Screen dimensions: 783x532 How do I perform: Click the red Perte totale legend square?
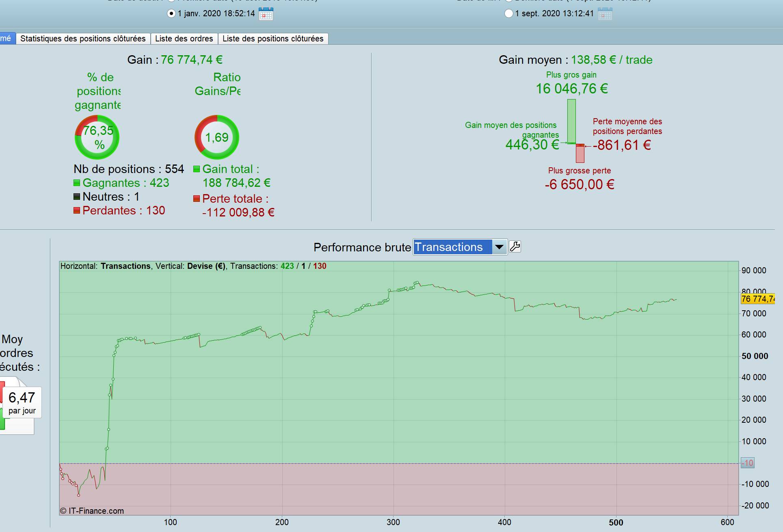pyautogui.click(x=197, y=199)
